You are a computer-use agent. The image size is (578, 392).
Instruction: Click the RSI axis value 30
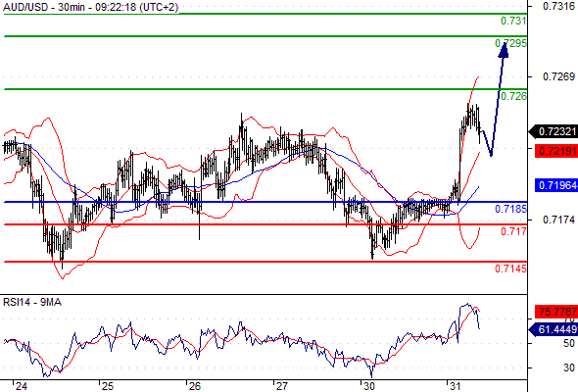tap(569, 367)
